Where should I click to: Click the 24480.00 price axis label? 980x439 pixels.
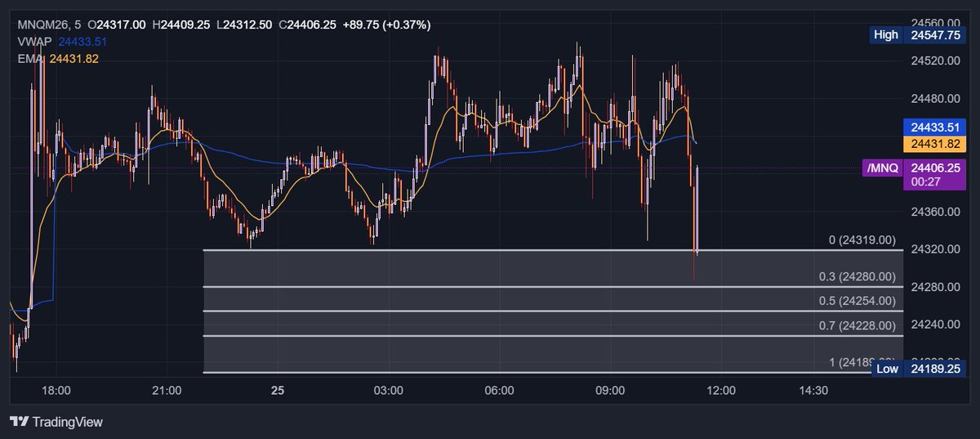(938, 98)
